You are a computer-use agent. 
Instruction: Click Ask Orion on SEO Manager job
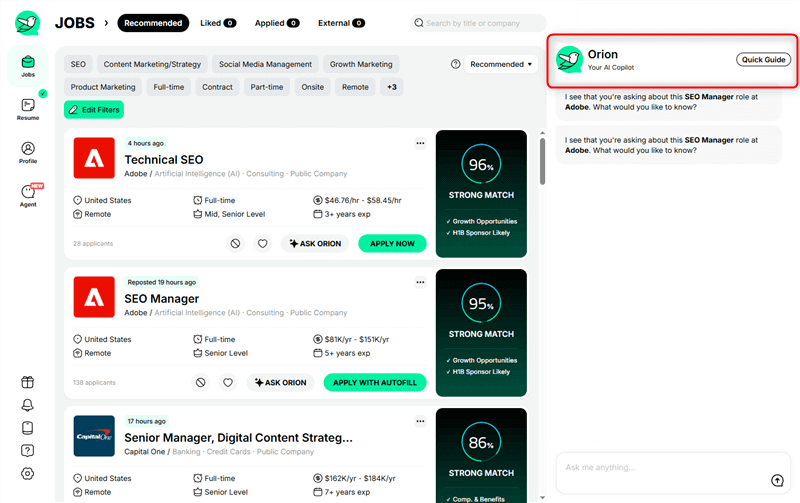click(x=281, y=382)
